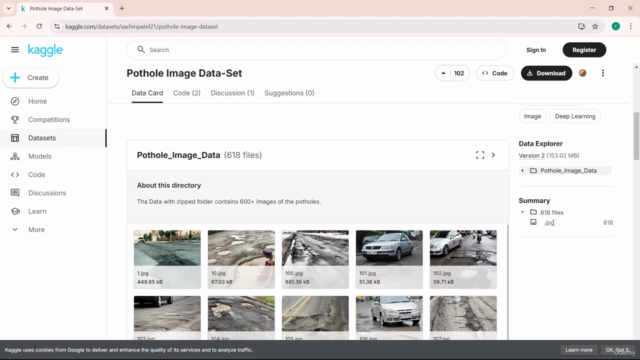Viewport: 640px width, 360px height.
Task: Open the Chrome three-dot menu
Action: (x=631, y=27)
